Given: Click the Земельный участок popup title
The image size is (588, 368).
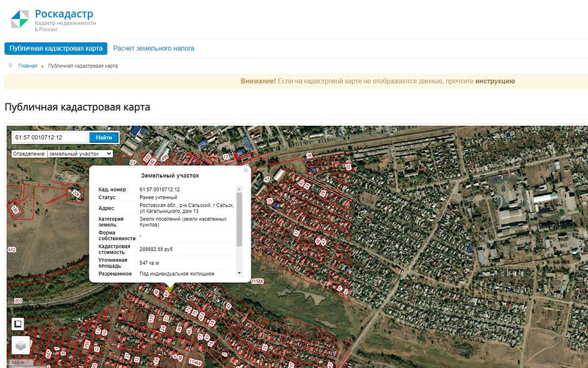Looking at the screenshot, I should (x=170, y=176).
